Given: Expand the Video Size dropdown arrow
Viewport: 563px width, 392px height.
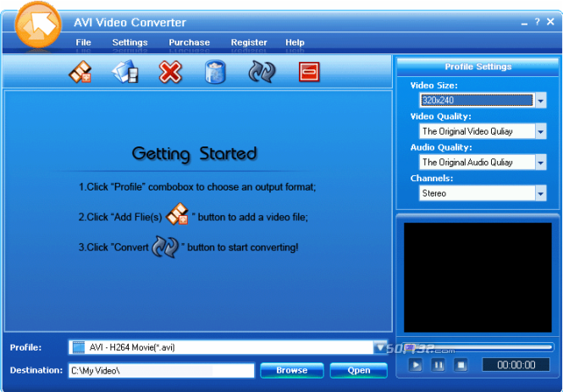Looking at the screenshot, I should 541,101.
